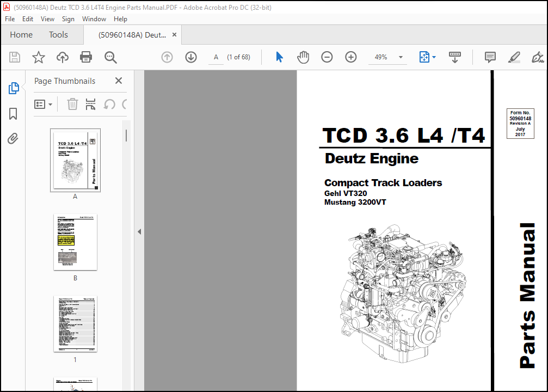Image resolution: width=548 pixels, height=392 pixels.
Task: Add file to starred with star icon
Action: point(39,57)
